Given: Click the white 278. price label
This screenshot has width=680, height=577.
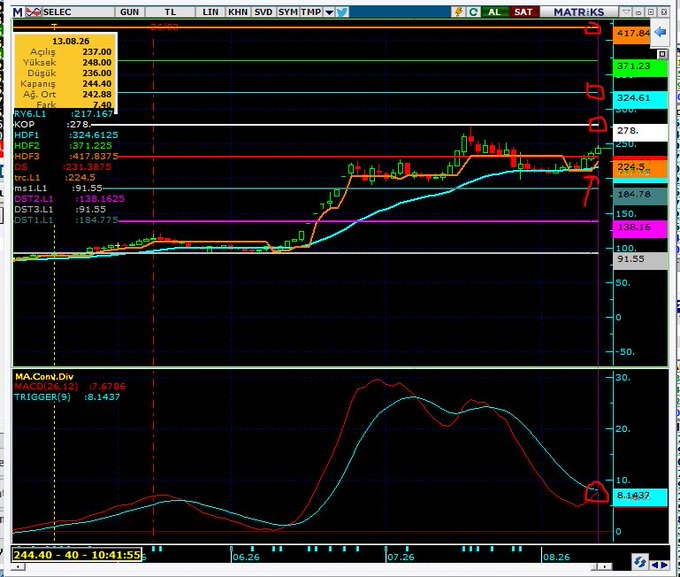Looking at the screenshot, I should point(640,131).
